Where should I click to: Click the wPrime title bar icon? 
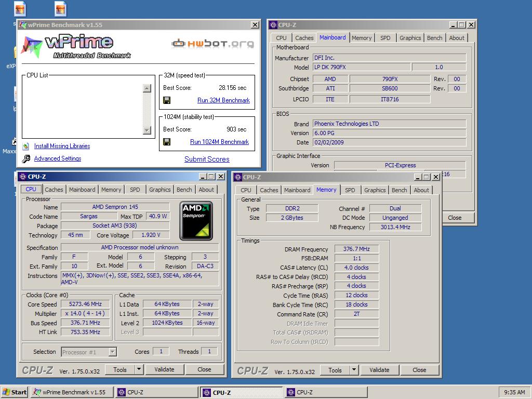[23, 25]
